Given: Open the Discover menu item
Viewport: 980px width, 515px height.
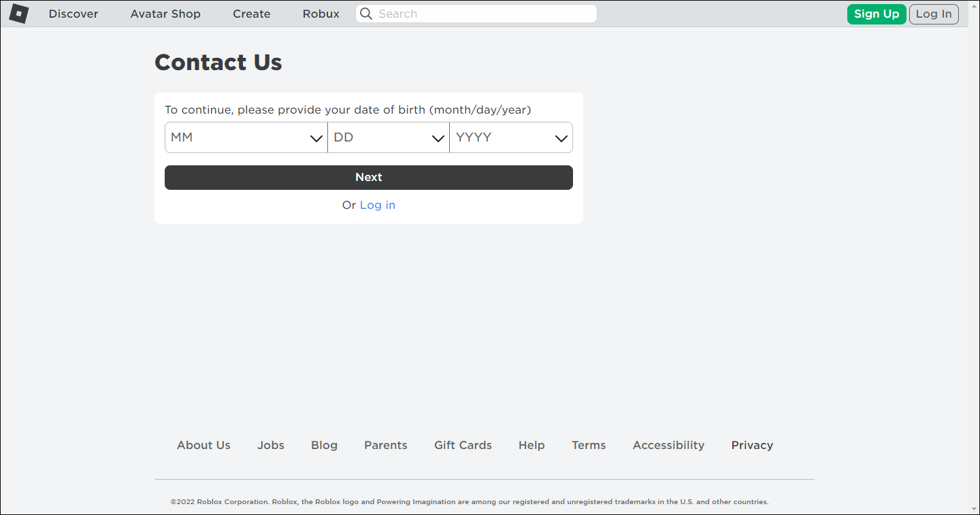Looking at the screenshot, I should click(x=73, y=14).
